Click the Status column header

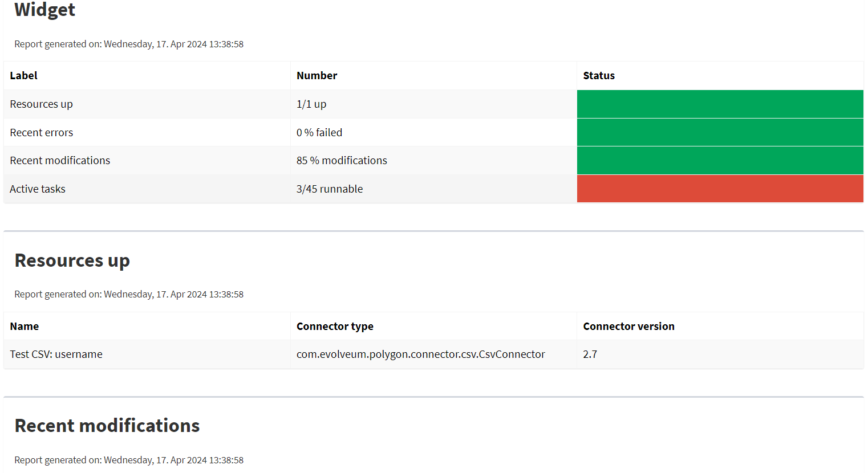point(599,76)
